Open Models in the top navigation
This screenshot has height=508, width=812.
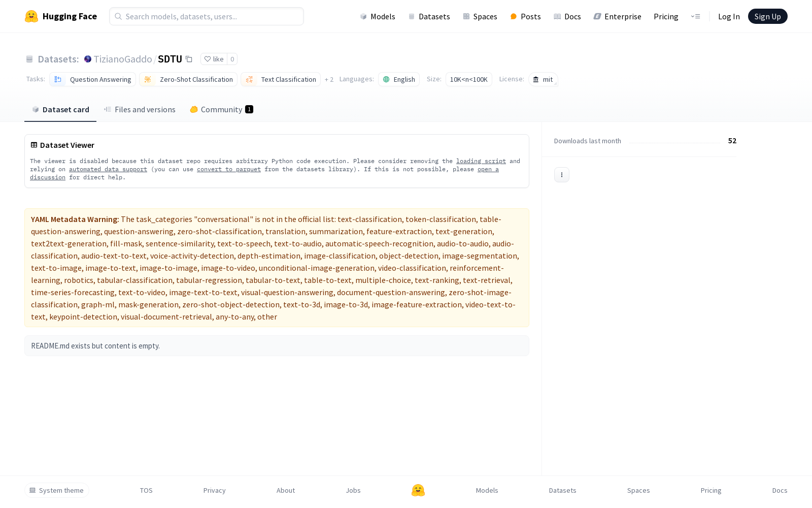point(377,16)
